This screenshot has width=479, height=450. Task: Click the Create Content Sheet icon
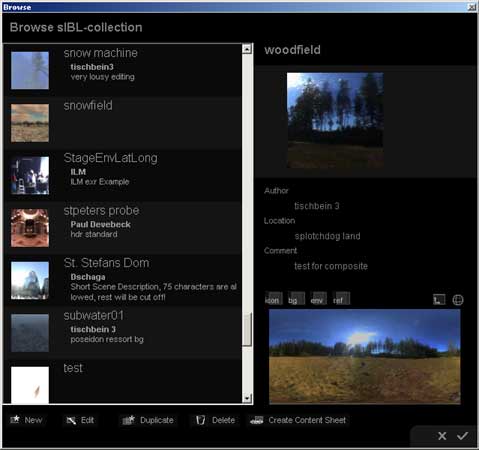tap(257, 420)
